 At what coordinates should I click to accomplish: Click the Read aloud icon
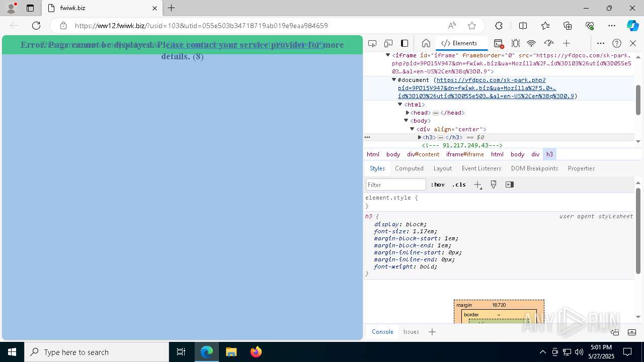(452, 26)
